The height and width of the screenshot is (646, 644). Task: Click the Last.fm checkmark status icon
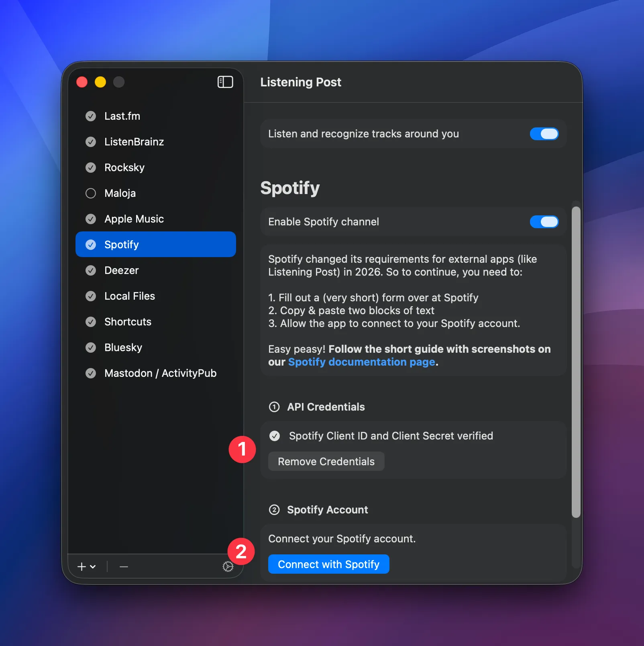pyautogui.click(x=91, y=116)
